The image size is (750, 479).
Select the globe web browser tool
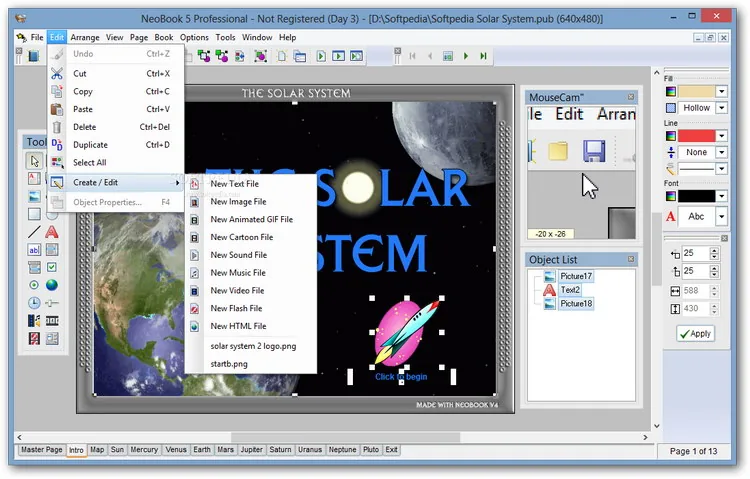click(x=52, y=285)
